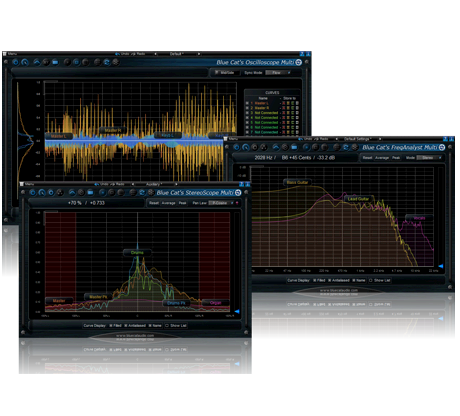Click Undo in the Oscilloscope Multi title bar
This screenshot has width=460, height=416.
(x=125, y=54)
